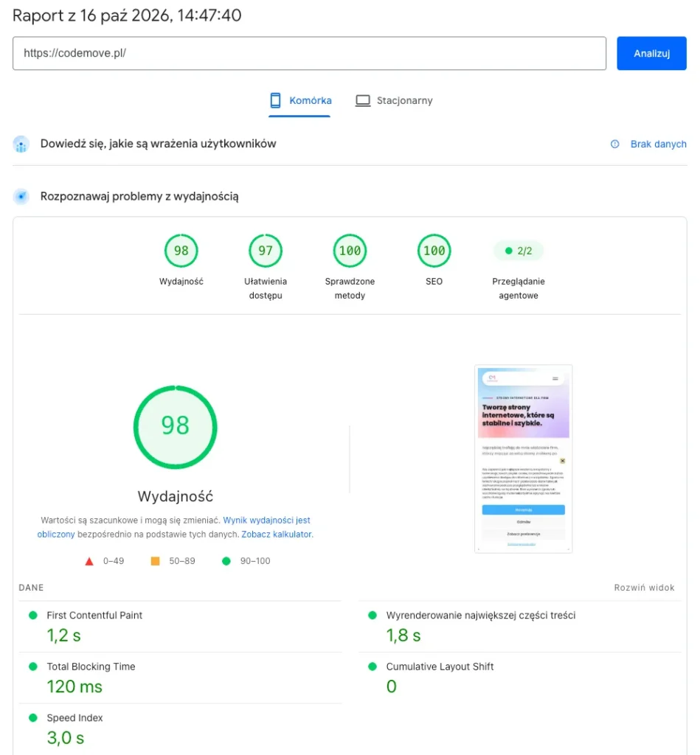Click the green dot beside First Contentful Paint
Screen dimensions: 700x755
click(x=32, y=616)
